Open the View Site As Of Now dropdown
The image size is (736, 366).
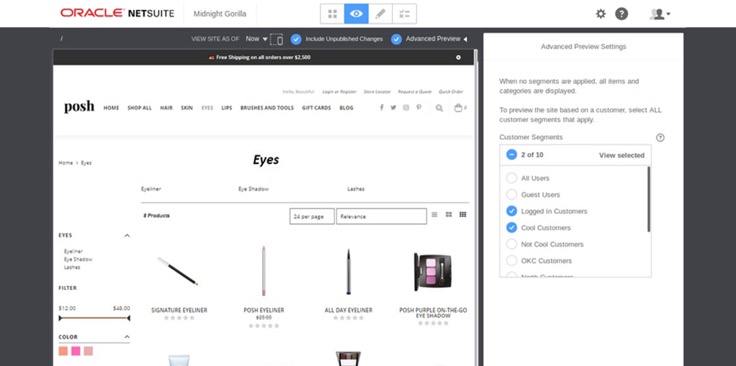[256, 39]
